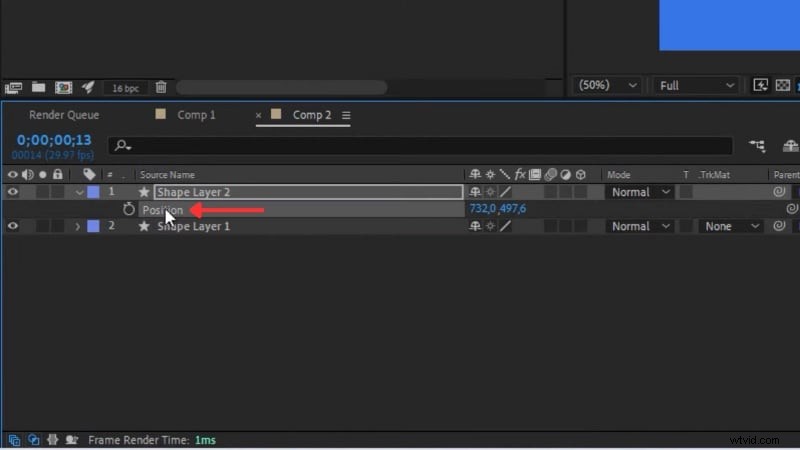This screenshot has height=450, width=800.
Task: Click parent pick whip for Shape Layer 1
Action: pyautogui.click(x=779, y=226)
